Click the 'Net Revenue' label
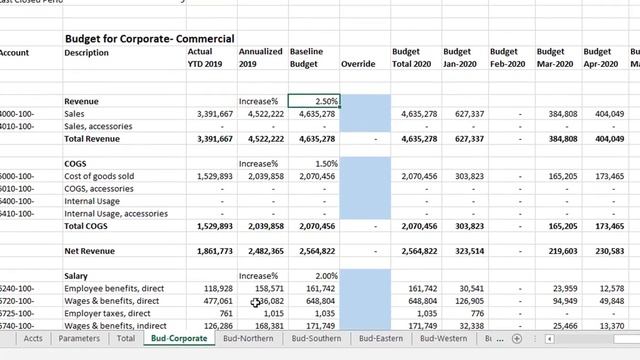This screenshot has width=640, height=360. 89,251
